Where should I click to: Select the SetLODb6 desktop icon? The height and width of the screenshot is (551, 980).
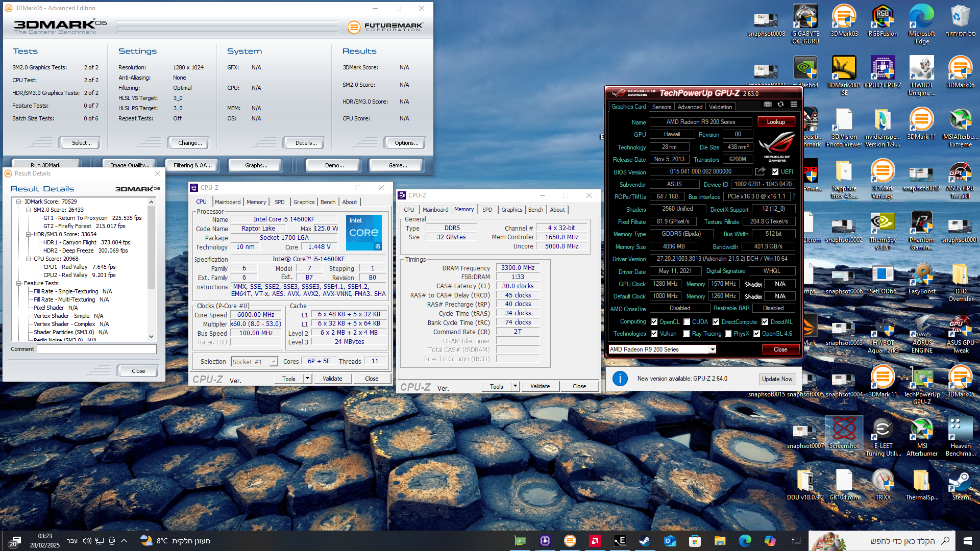[x=883, y=279]
